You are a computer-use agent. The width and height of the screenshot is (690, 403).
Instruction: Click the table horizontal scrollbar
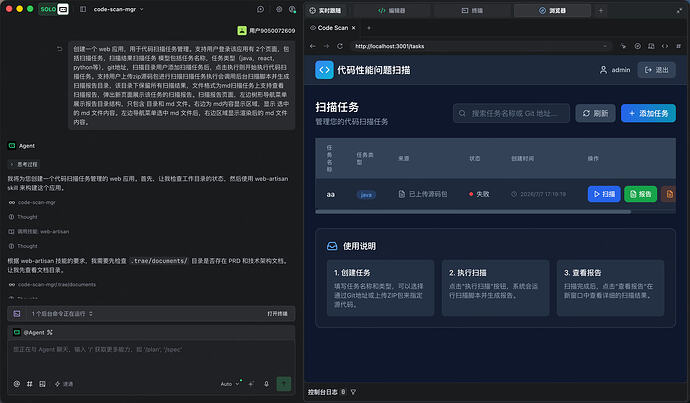(x=473, y=212)
